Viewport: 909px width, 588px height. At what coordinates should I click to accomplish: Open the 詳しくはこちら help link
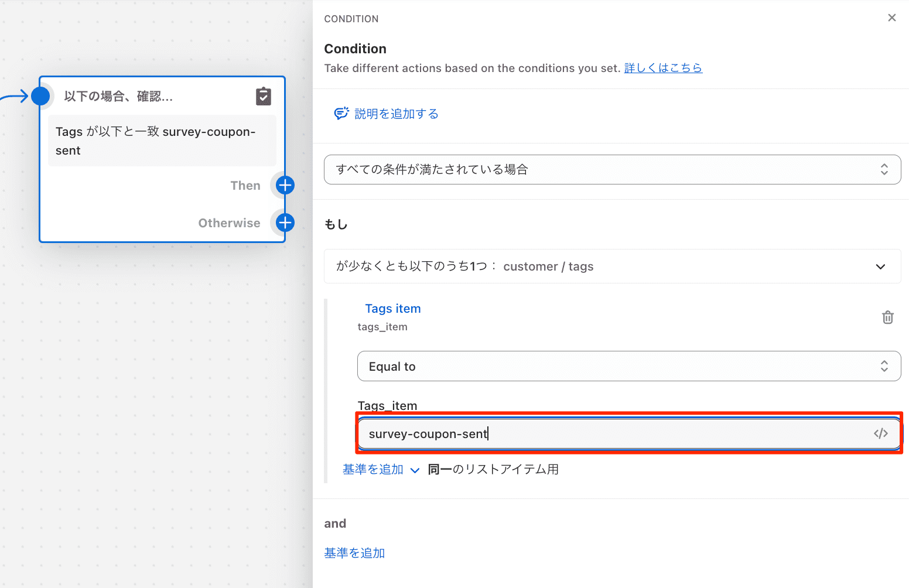662,68
